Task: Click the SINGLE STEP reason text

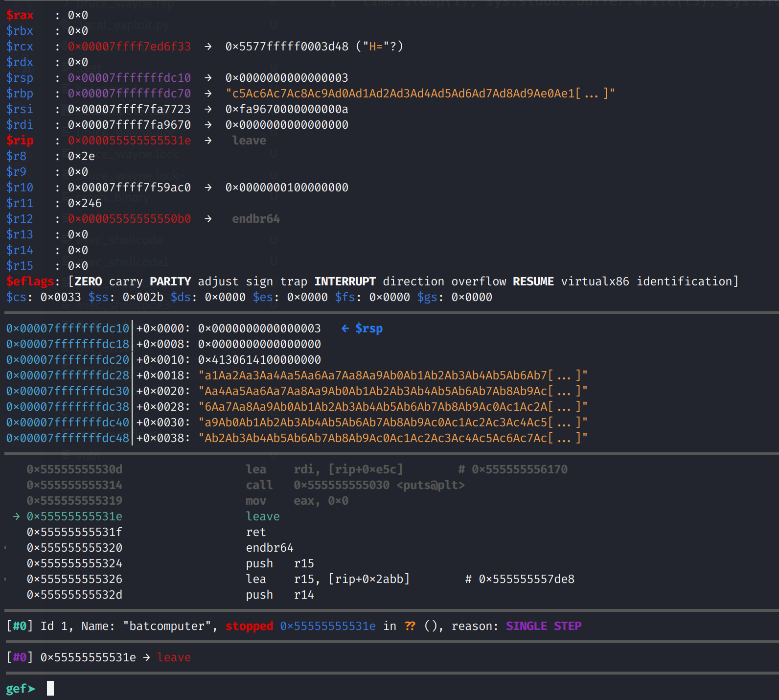Action: tap(544, 626)
